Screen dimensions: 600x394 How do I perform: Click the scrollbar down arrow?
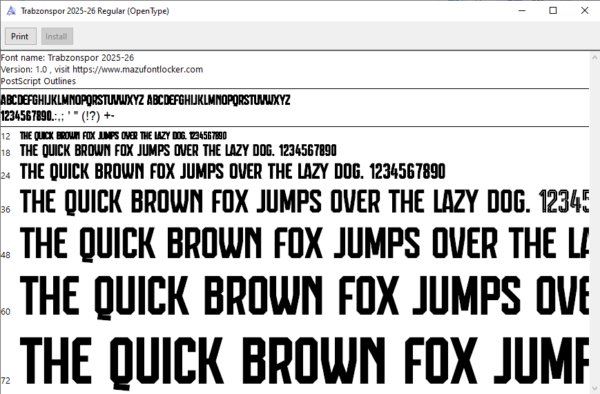594,387
